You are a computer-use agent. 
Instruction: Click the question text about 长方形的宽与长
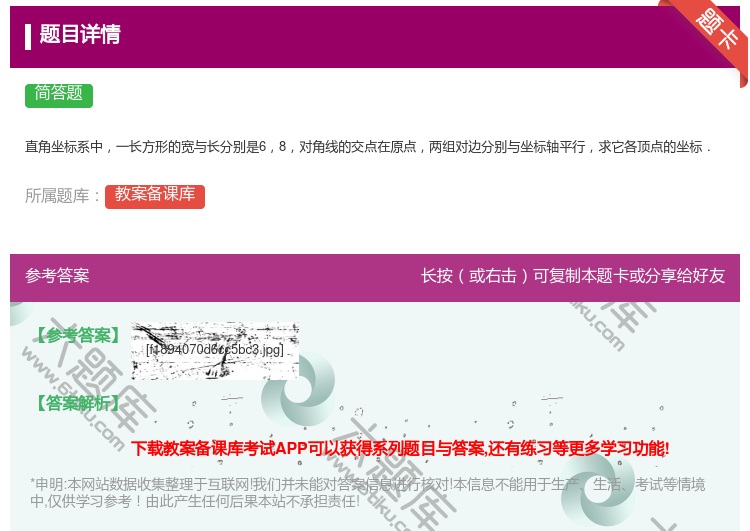pos(367,147)
